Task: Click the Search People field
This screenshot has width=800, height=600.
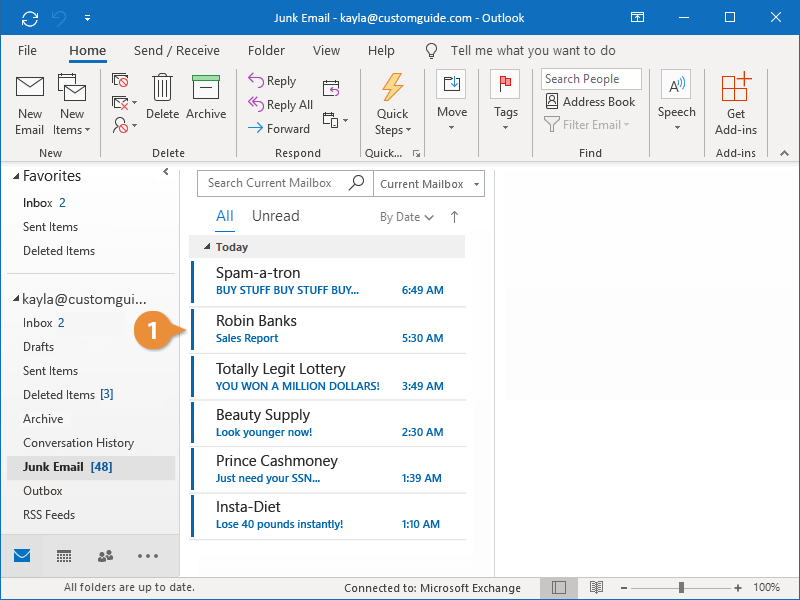Action: (591, 79)
